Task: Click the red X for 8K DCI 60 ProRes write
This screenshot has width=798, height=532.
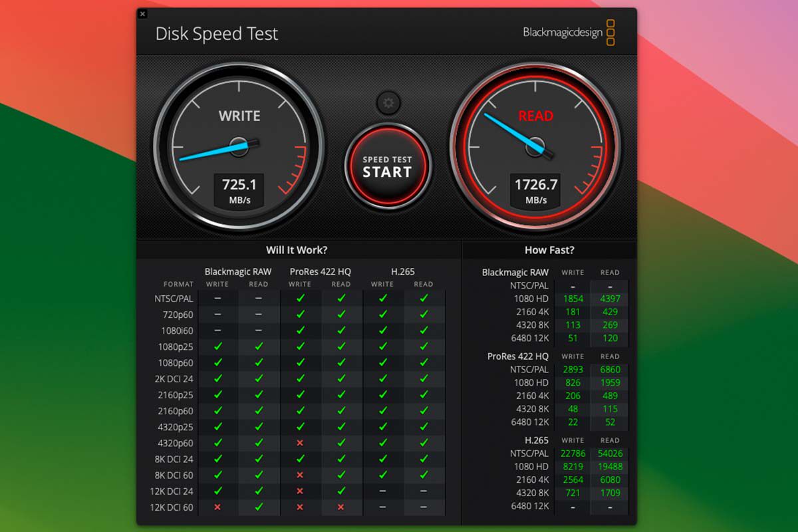Action: coord(300,475)
